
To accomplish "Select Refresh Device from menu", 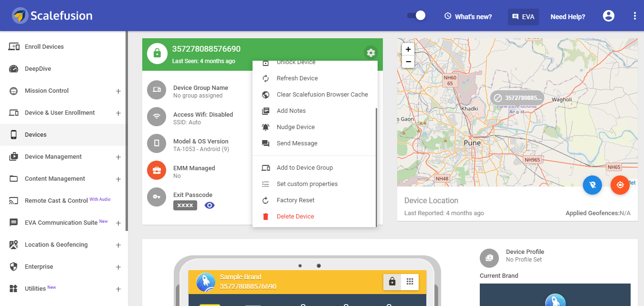I will [314, 78].
